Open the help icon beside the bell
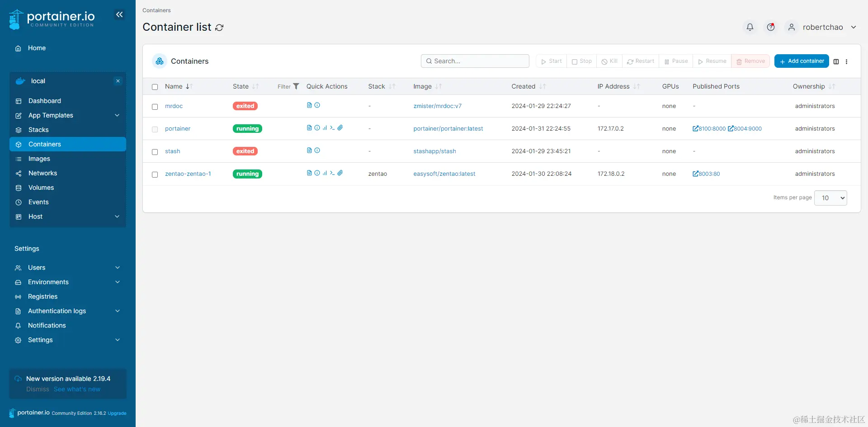 pos(771,27)
